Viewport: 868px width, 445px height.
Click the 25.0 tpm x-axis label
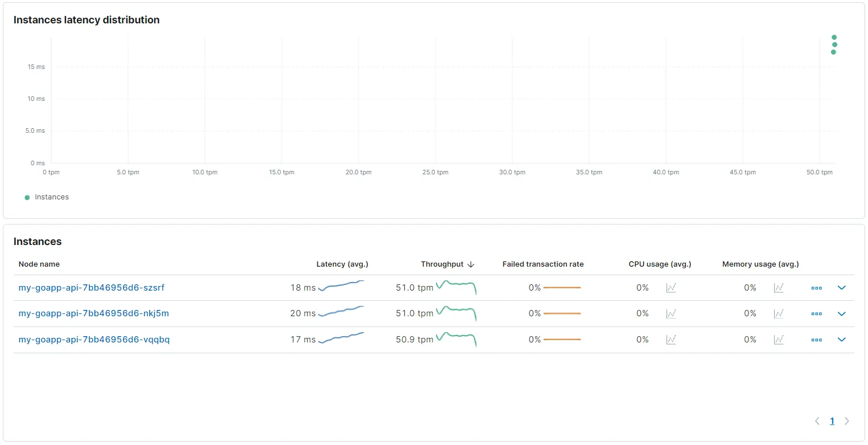pos(435,172)
